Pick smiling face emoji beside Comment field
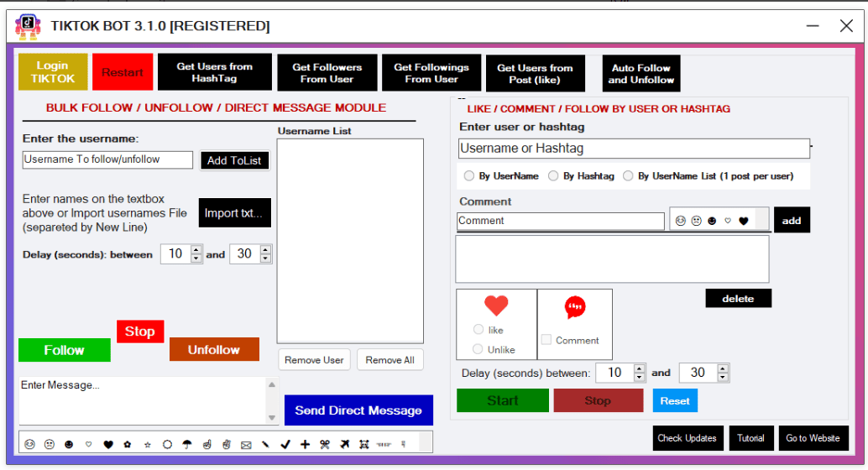This screenshot has height=470, width=868. click(x=681, y=221)
